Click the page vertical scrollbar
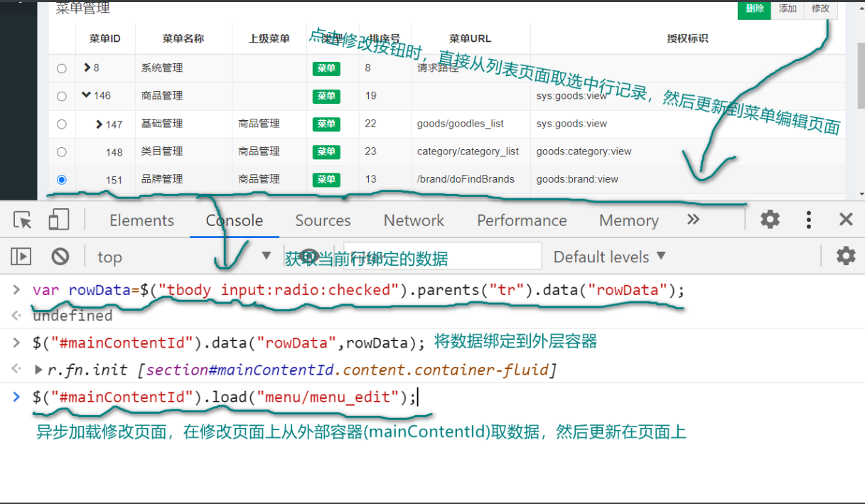 pos(861,75)
